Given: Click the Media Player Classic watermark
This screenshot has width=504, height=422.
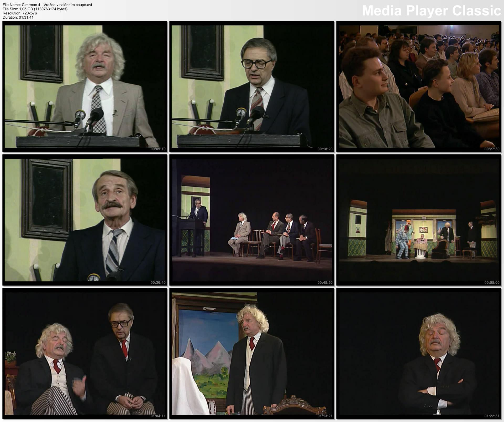Looking at the screenshot, I should [x=431, y=11].
